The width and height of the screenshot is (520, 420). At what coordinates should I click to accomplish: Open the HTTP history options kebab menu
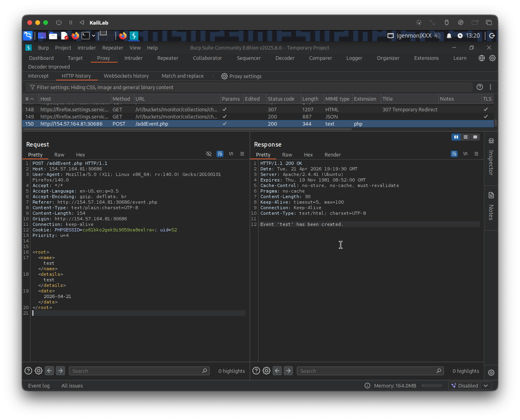pos(490,87)
